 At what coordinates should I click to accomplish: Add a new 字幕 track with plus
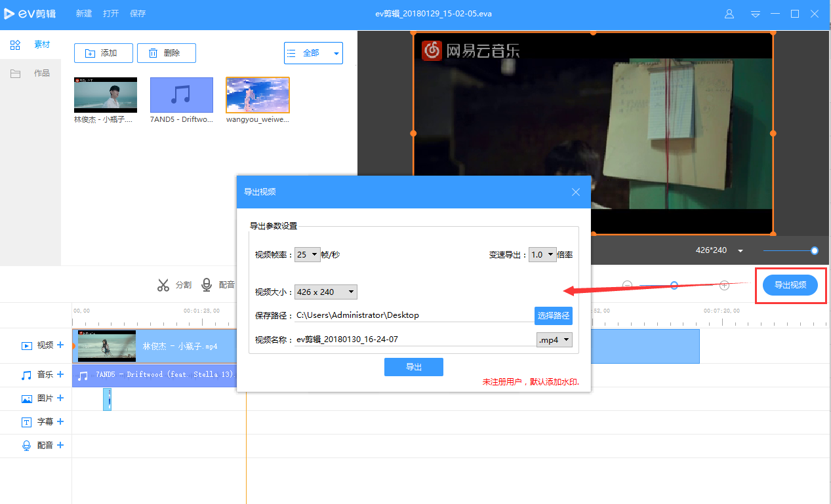point(60,421)
